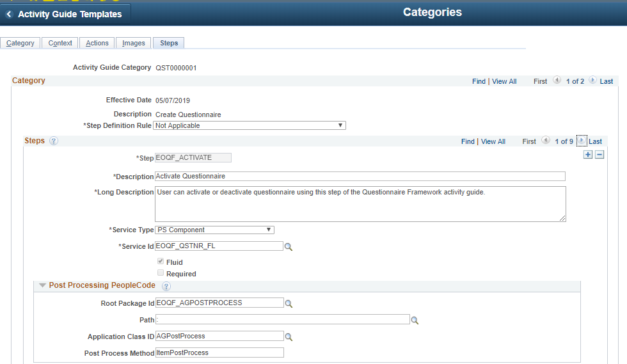Viewport: 627px width, 364px height.
Task: Collapse Post Processing PeopleCode section
Action: [42, 285]
